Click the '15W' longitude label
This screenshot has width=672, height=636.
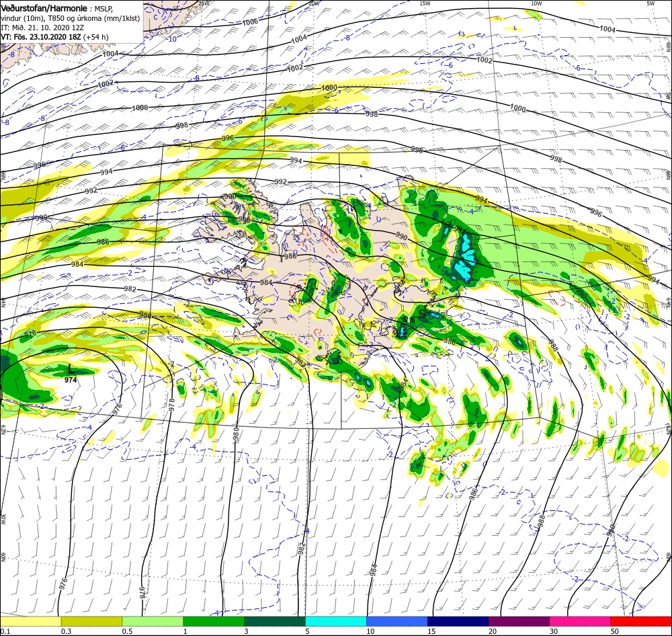pyautogui.click(x=425, y=3)
